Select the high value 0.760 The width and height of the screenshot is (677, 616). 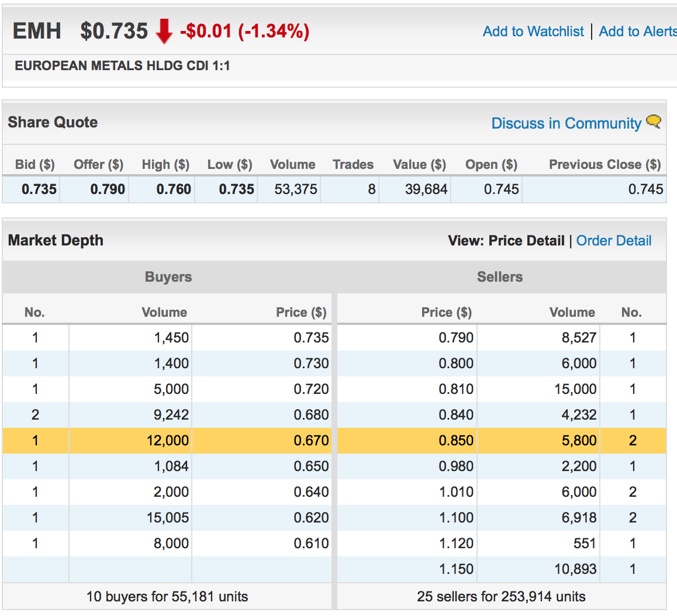pyautogui.click(x=174, y=189)
